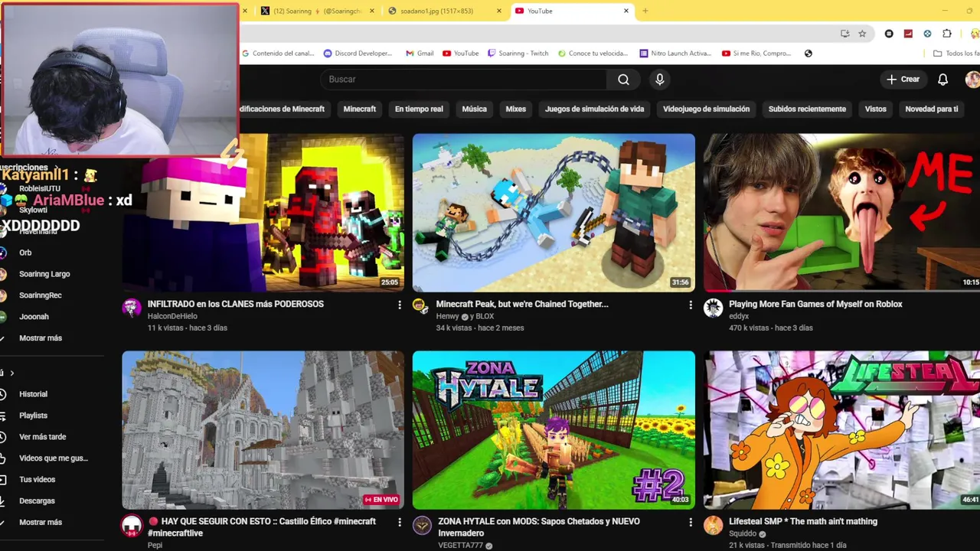The image size is (980, 551).
Task: Open the Si me Río, Compro bookmark
Action: [x=756, y=54]
